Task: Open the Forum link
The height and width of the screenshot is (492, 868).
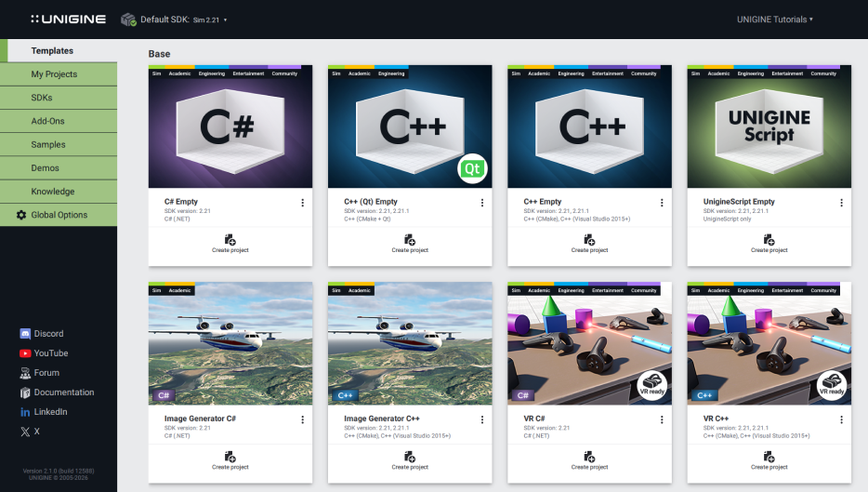Action: point(46,373)
